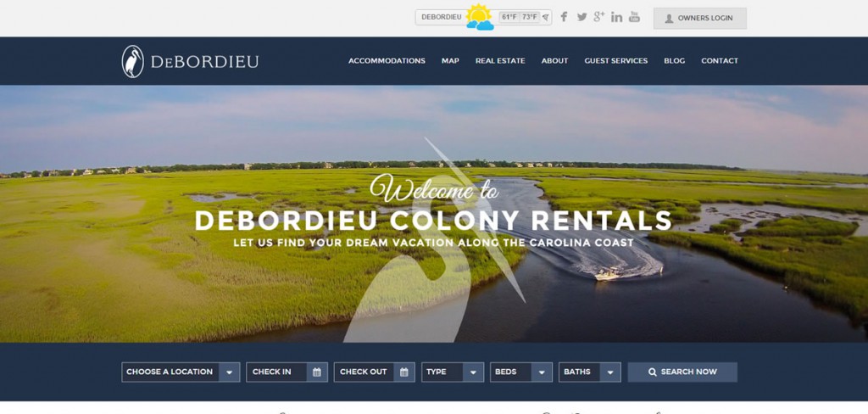Open the Google Plus icon
This screenshot has height=414, width=868.
[599, 17]
